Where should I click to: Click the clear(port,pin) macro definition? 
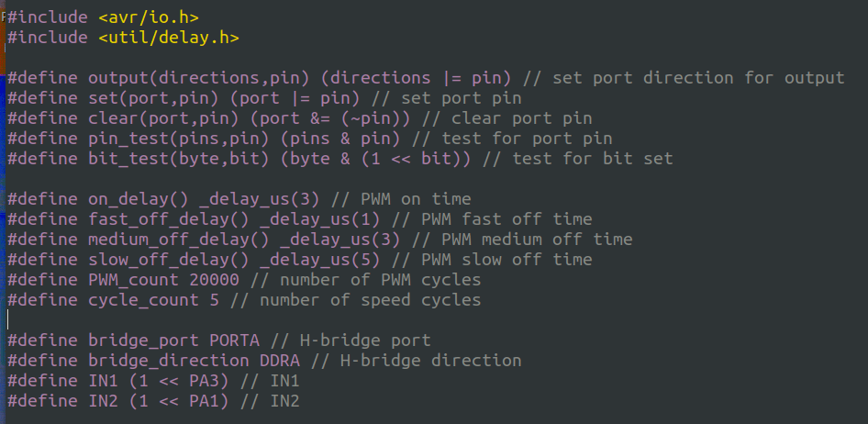158,118
